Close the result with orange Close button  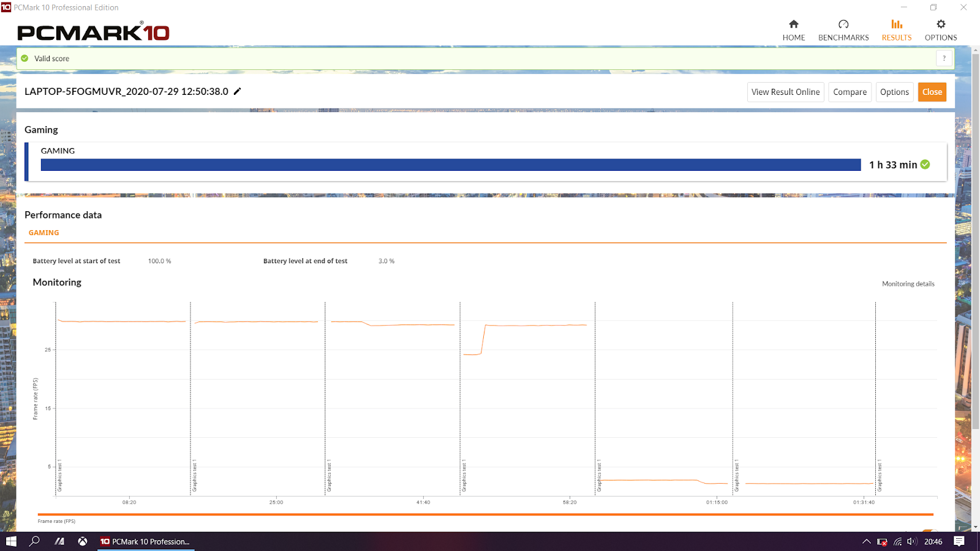pos(932,92)
